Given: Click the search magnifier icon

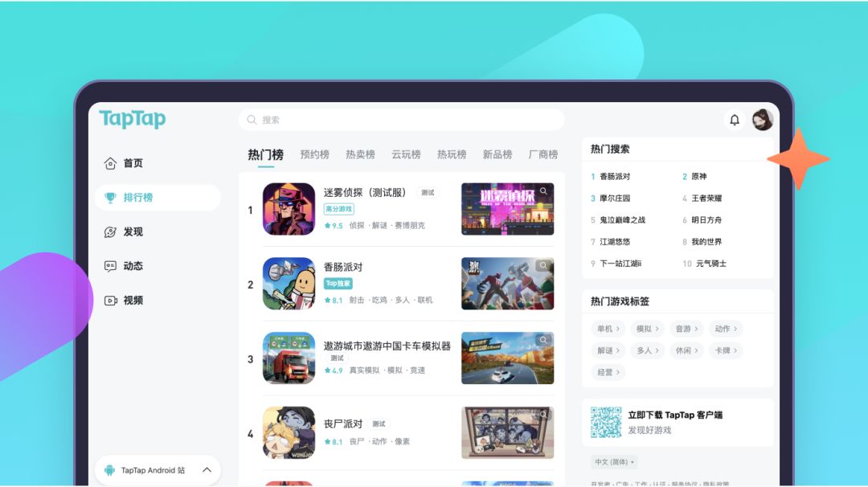Looking at the screenshot, I should (x=252, y=120).
